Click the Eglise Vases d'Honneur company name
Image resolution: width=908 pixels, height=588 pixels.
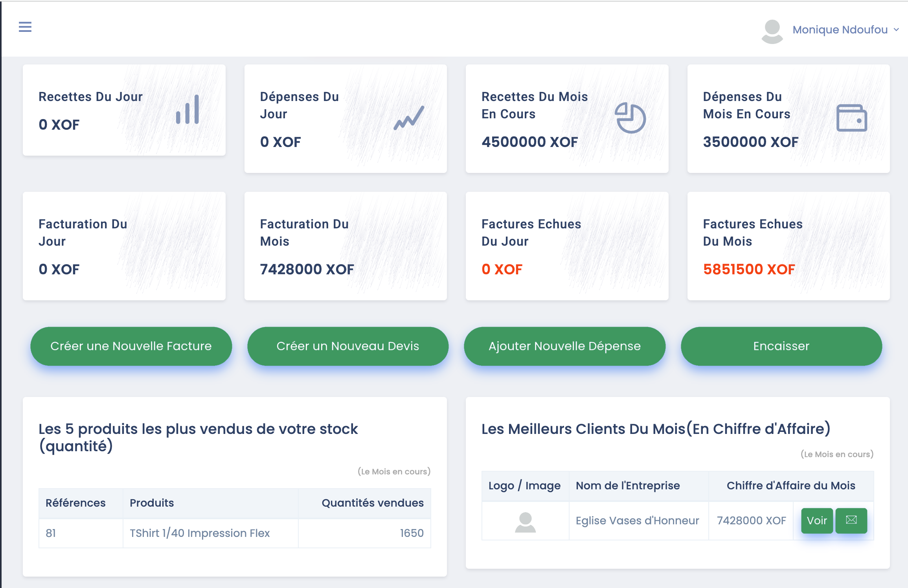(637, 521)
